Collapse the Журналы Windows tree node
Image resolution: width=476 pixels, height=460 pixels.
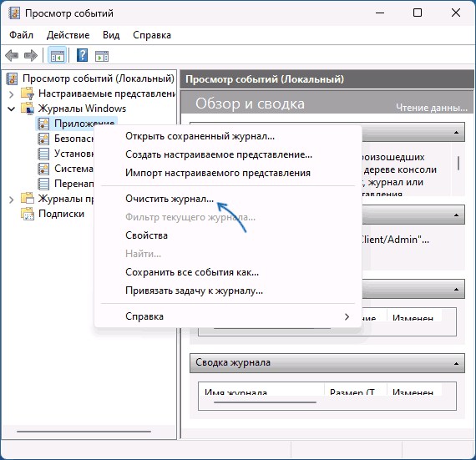pos(11,109)
